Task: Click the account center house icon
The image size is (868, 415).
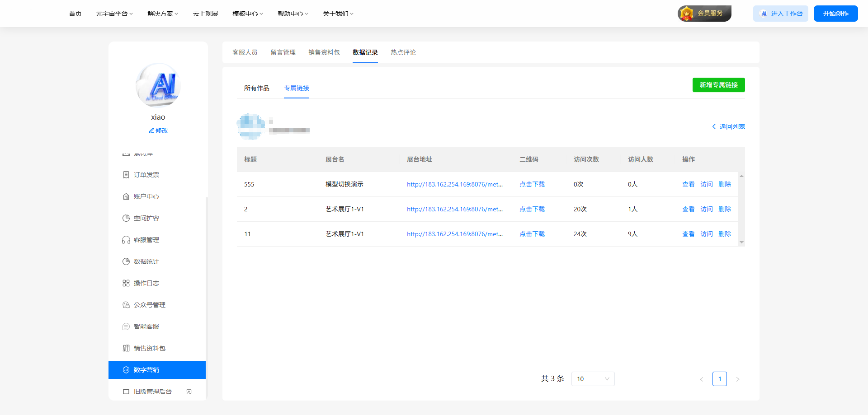Action: tap(126, 196)
